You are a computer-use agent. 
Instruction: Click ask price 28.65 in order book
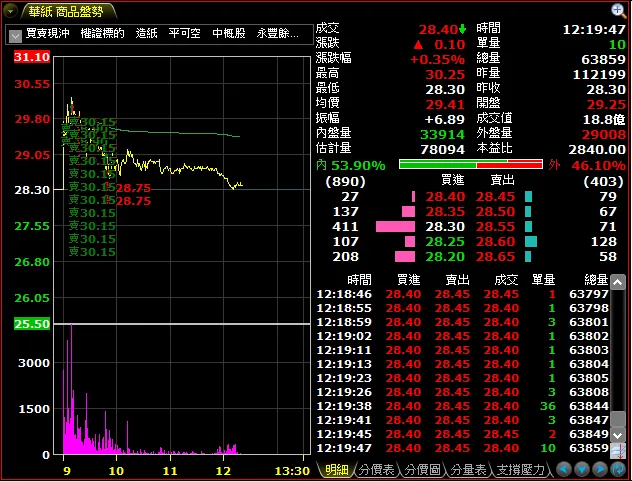click(x=495, y=257)
